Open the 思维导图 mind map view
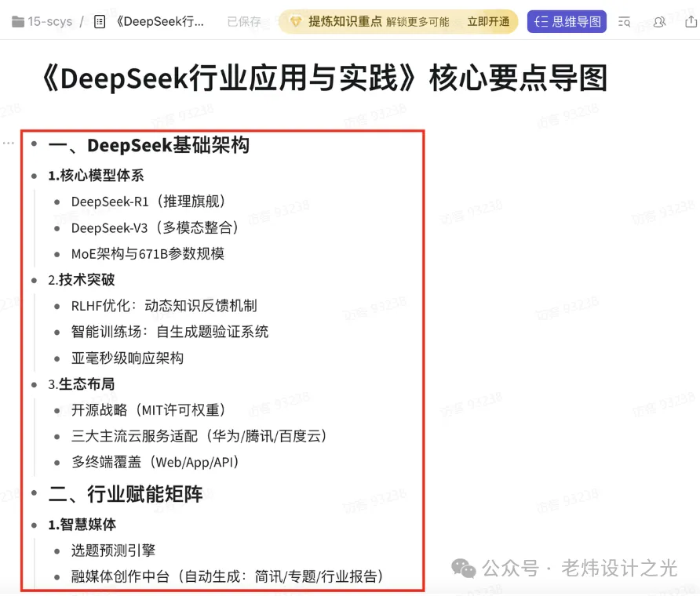Screen dimensions: 700x596 [x=567, y=21]
